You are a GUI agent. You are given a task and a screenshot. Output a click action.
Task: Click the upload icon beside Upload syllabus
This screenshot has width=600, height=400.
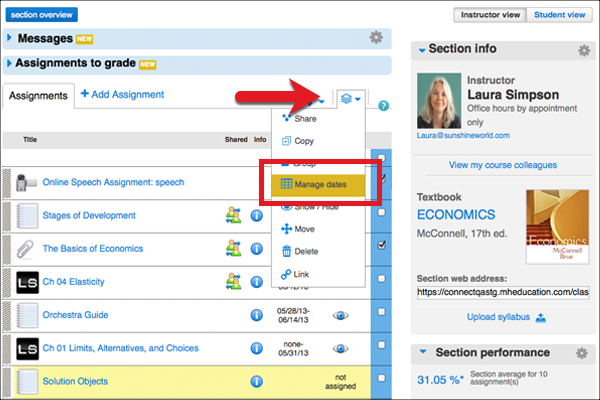(x=541, y=317)
